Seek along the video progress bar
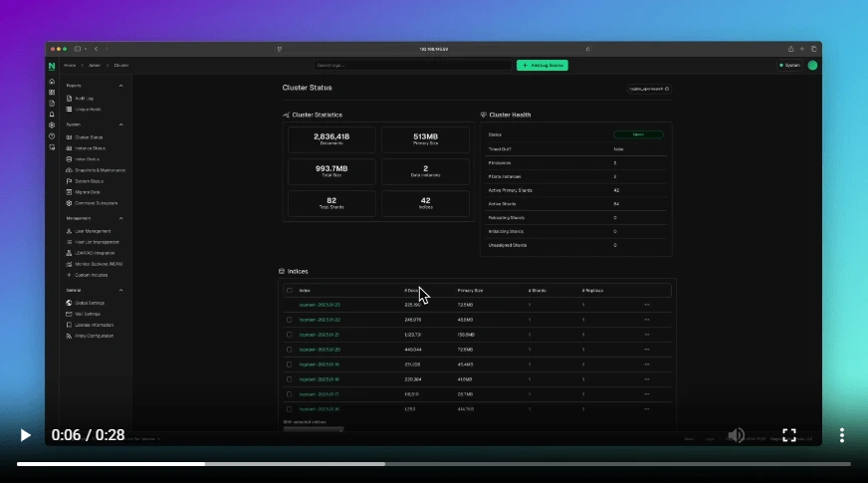 click(x=433, y=464)
